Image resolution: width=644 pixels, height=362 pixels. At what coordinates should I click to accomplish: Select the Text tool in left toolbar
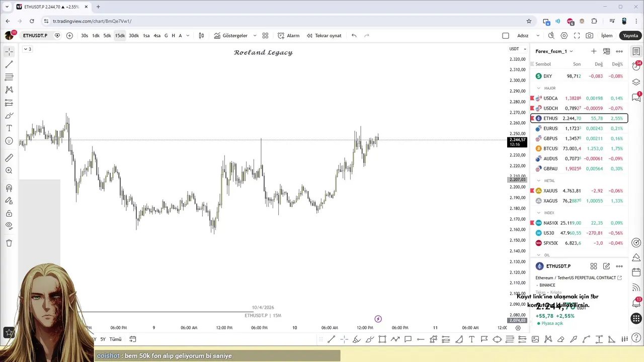click(9, 128)
